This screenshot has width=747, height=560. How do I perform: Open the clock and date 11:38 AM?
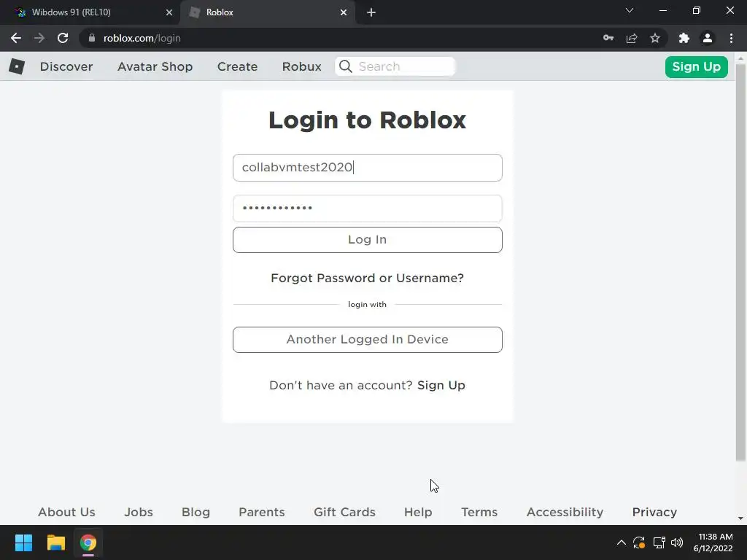[x=713, y=542]
